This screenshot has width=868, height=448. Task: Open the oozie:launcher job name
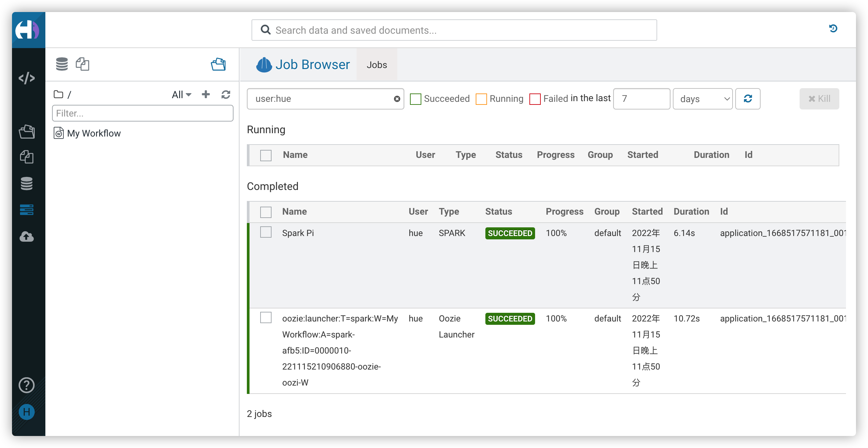click(340, 351)
